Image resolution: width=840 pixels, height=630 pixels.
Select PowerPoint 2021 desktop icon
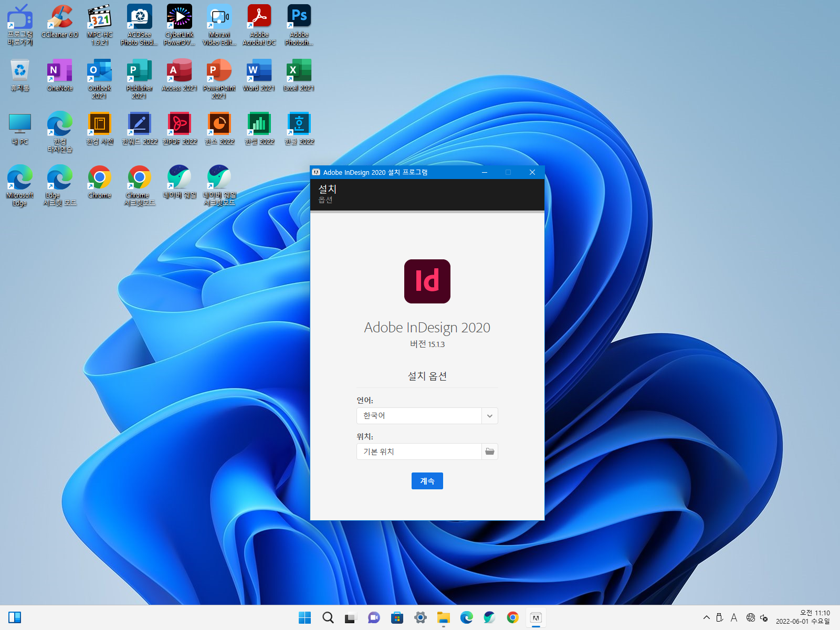[219, 78]
